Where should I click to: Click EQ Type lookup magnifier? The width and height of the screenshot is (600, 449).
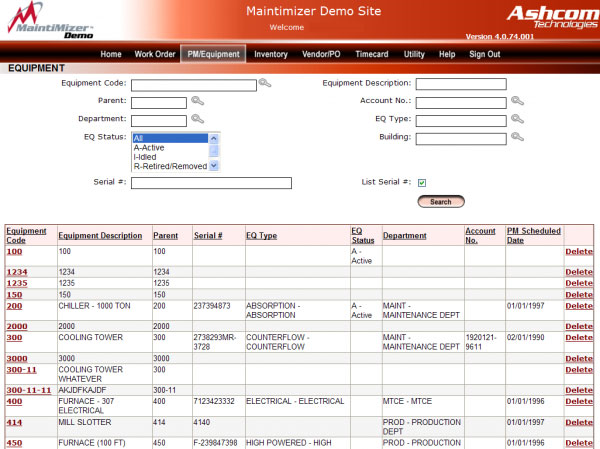pyautogui.click(x=517, y=118)
